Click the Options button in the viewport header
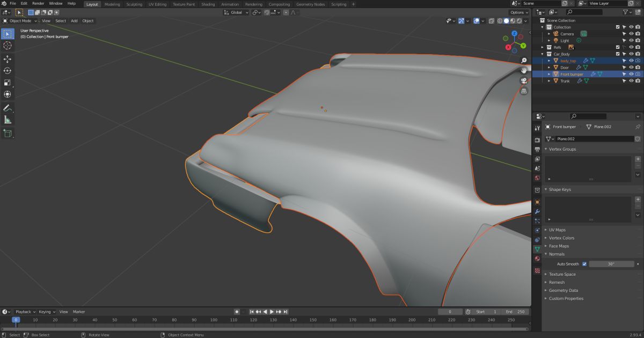This screenshot has height=338, width=644. [x=519, y=12]
